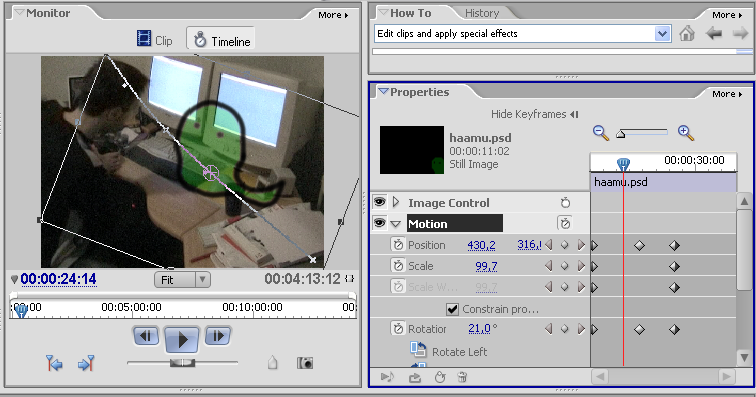Click the current timecode 00:00:24:14
The width and height of the screenshot is (756, 397).
coord(58,279)
